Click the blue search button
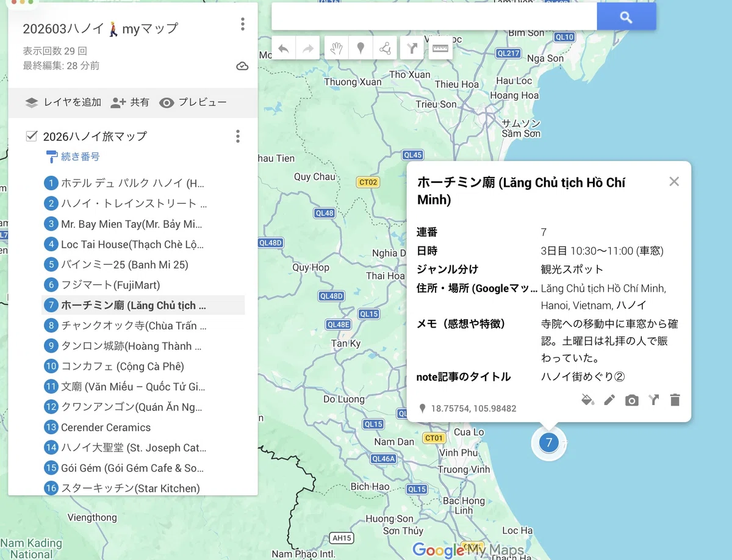This screenshot has height=560, width=732. tap(626, 16)
